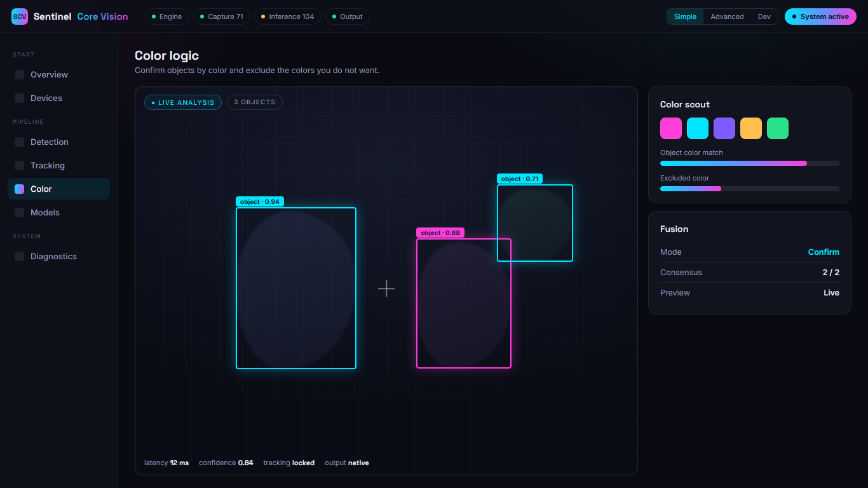Click the Capture 71 status pill
The height and width of the screenshot is (488, 868).
221,17
